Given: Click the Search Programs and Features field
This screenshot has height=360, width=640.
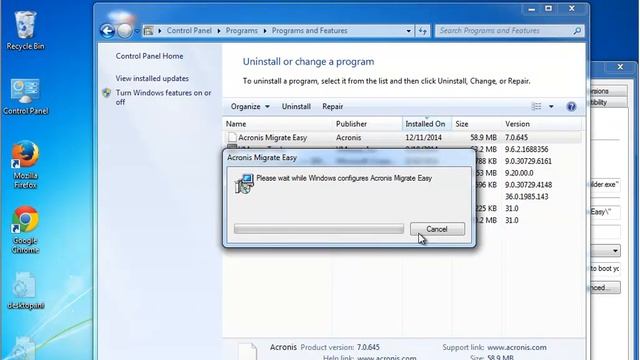Looking at the screenshot, I should 504,31.
